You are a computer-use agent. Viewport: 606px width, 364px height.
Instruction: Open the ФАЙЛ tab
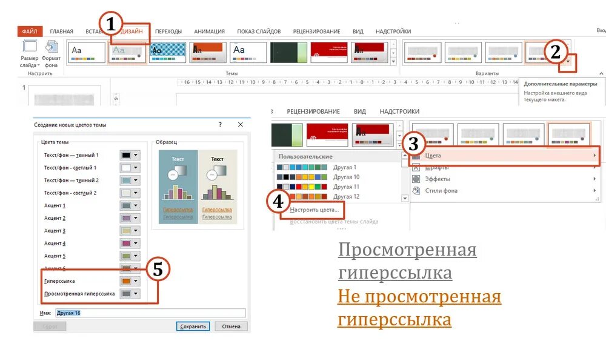coord(29,31)
